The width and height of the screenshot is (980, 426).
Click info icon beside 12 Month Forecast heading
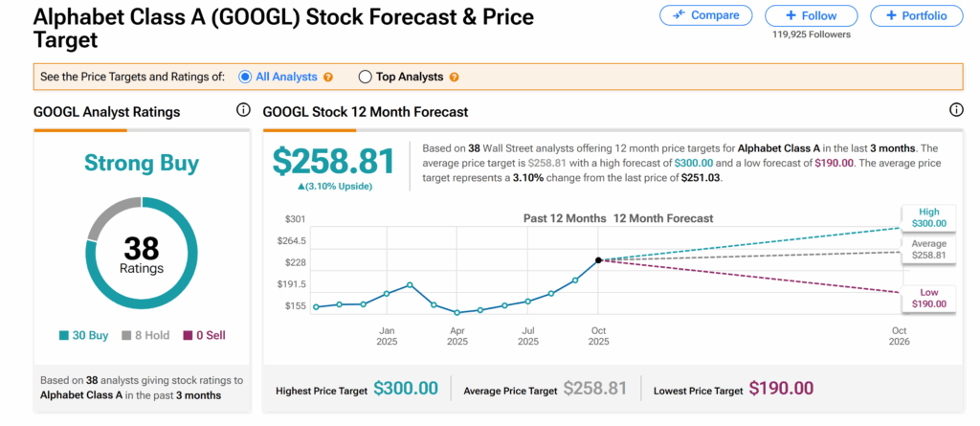954,111
